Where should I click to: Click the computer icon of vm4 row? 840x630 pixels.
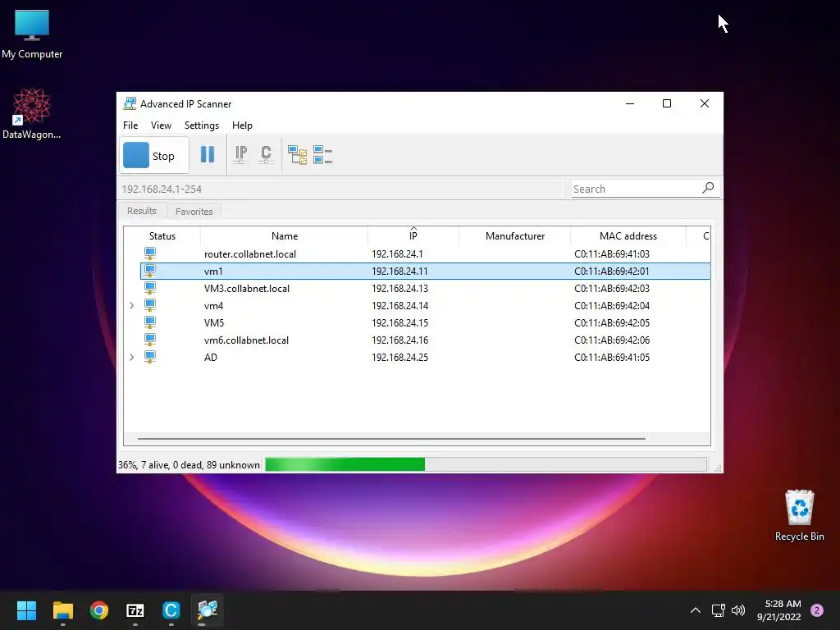pyautogui.click(x=150, y=305)
